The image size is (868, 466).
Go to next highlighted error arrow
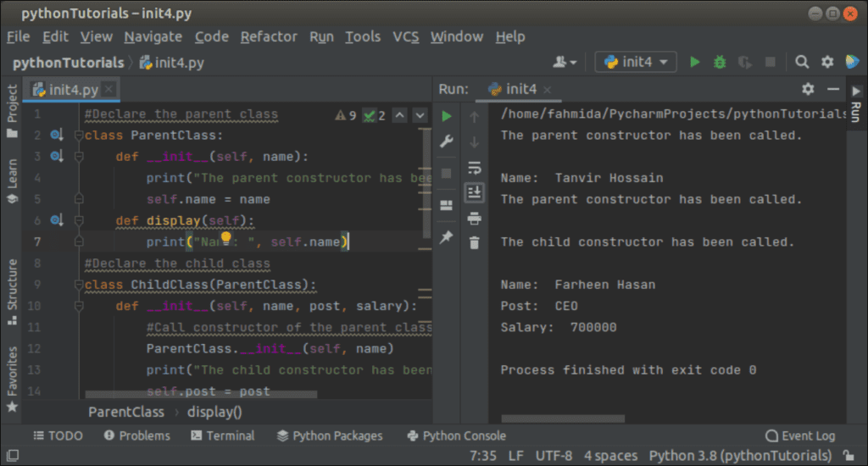tap(420, 115)
